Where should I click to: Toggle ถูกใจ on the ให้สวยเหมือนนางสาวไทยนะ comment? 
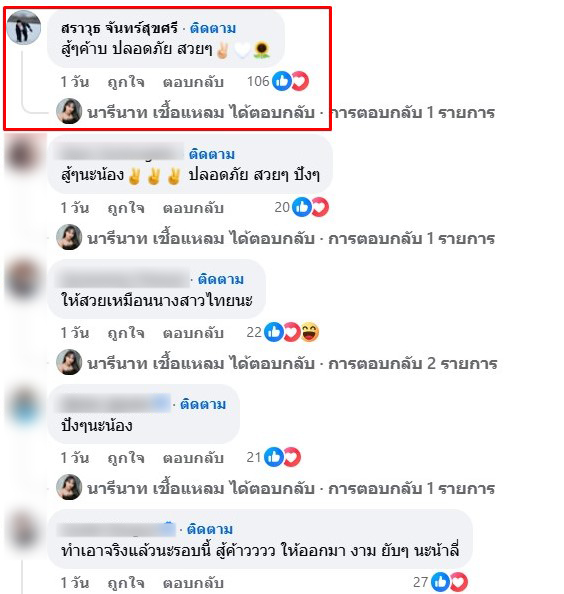coord(126,333)
